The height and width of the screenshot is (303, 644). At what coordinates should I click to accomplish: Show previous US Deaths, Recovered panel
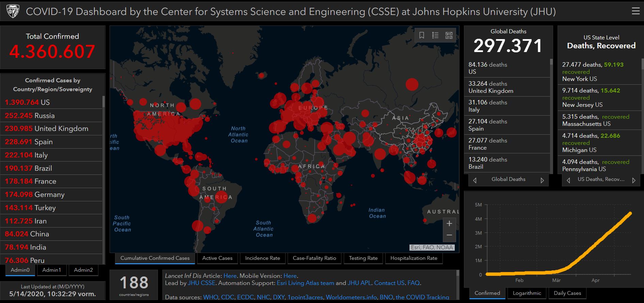[568, 180]
